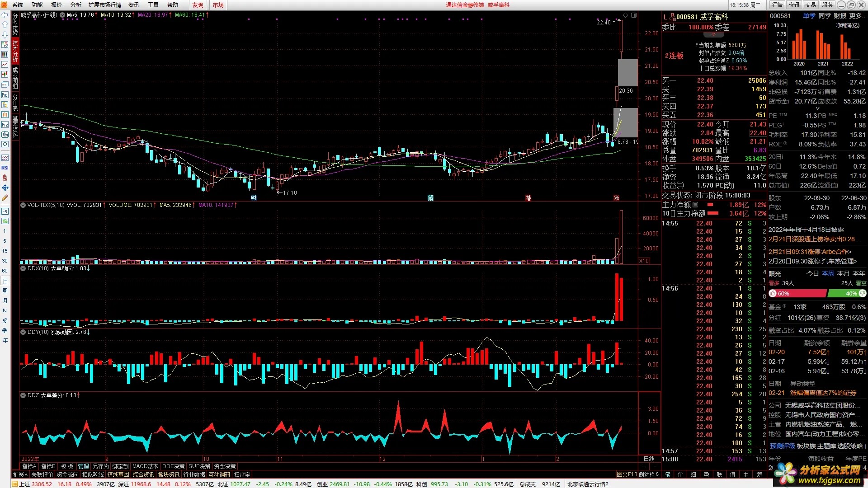Switch to the 分时走势 vertical tab

pyautogui.click(x=15, y=24)
